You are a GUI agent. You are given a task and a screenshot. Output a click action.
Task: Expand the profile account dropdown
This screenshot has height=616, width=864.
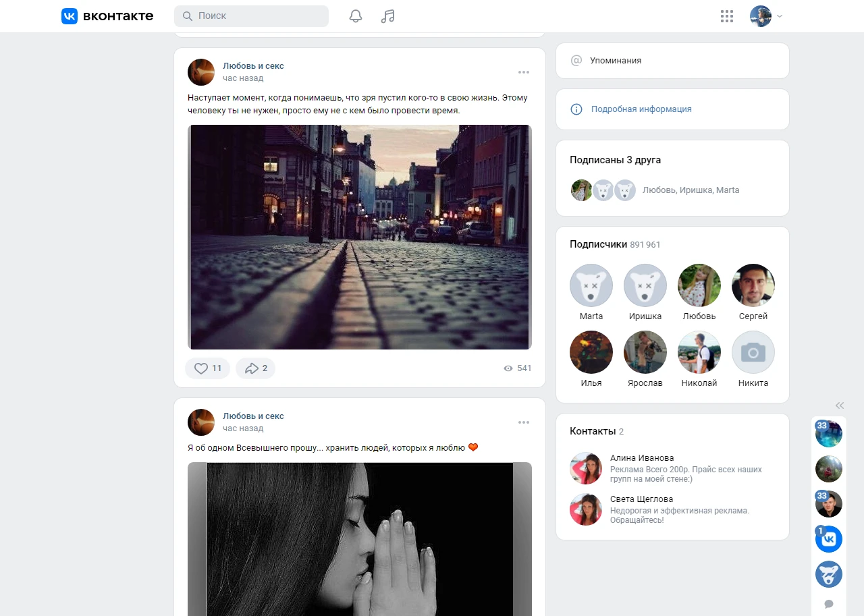(x=767, y=16)
